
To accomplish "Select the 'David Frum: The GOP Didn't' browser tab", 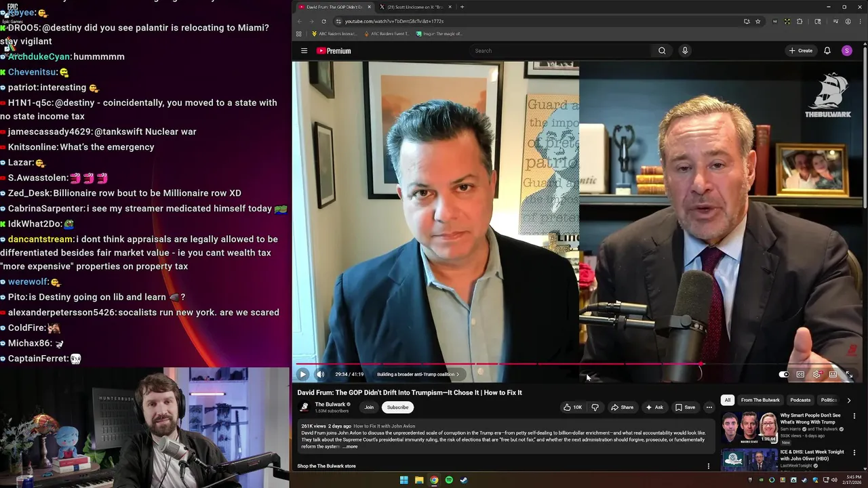I will (334, 7).
